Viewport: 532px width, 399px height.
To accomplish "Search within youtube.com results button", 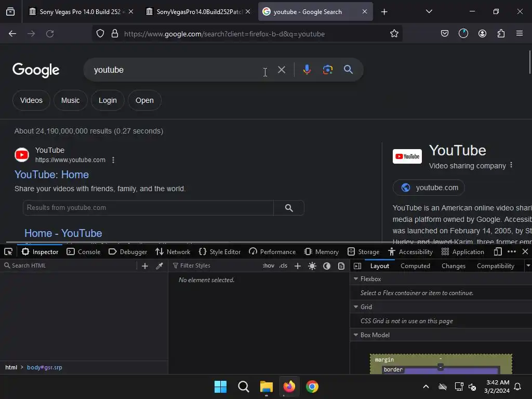I will tap(289, 208).
